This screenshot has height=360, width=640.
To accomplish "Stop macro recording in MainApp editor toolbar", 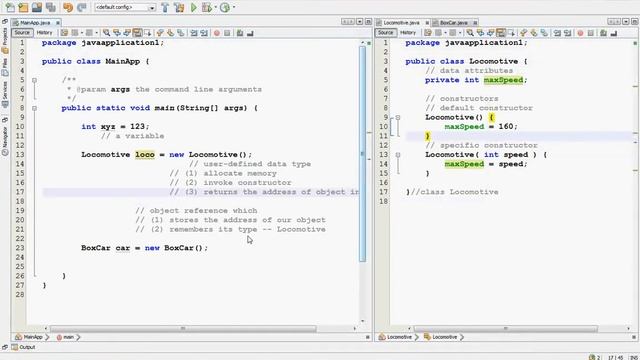I will pos(227,33).
